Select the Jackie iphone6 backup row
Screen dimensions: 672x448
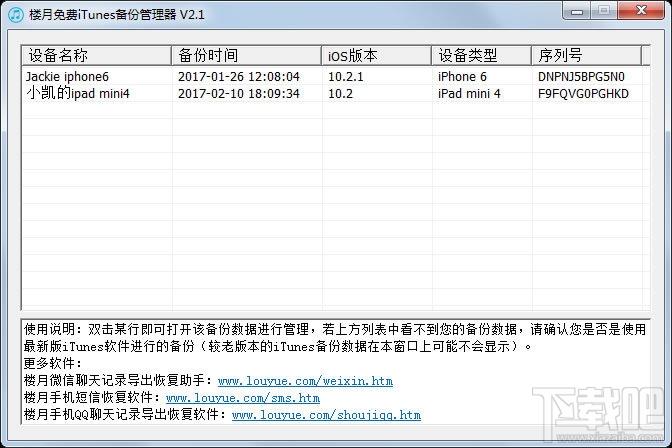[336, 77]
